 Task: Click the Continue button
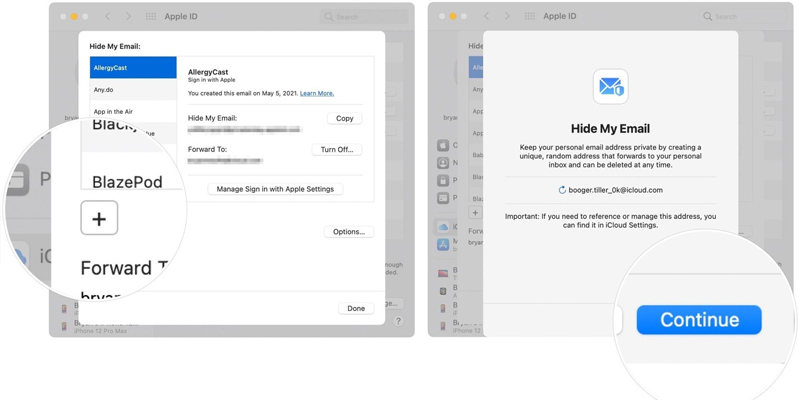[x=699, y=320]
